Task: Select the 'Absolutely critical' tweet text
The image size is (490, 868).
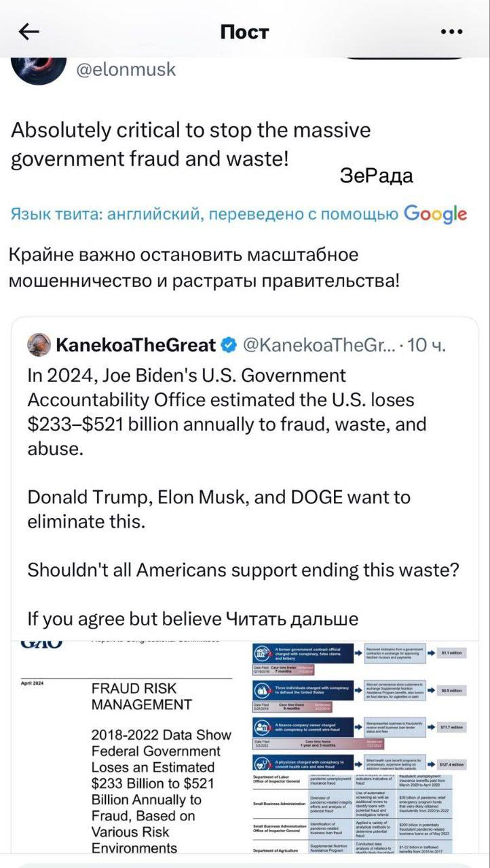Action: pyautogui.click(x=191, y=144)
